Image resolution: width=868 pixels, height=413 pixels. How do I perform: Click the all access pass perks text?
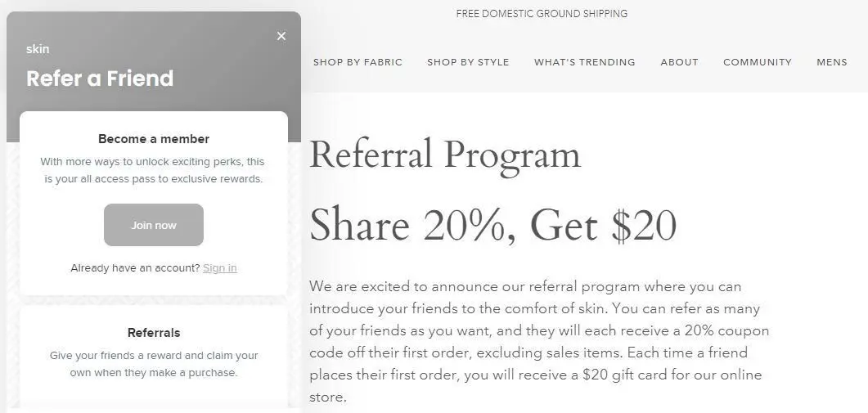(154, 170)
